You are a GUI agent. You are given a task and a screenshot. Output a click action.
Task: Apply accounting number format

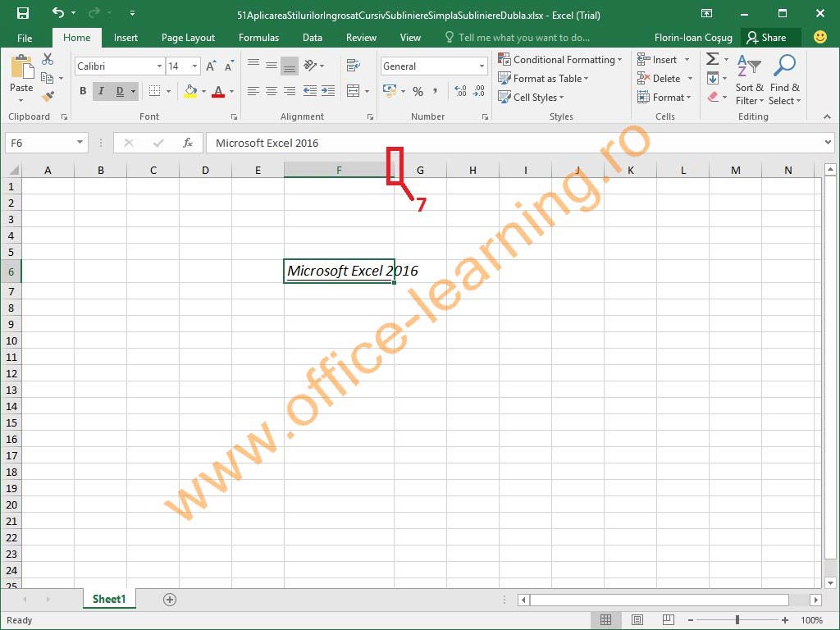pyautogui.click(x=390, y=91)
